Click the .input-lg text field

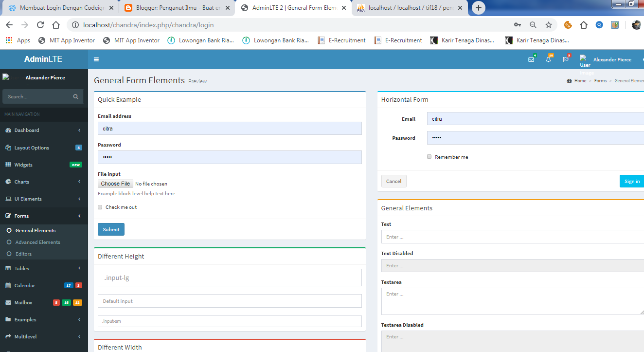pyautogui.click(x=230, y=278)
